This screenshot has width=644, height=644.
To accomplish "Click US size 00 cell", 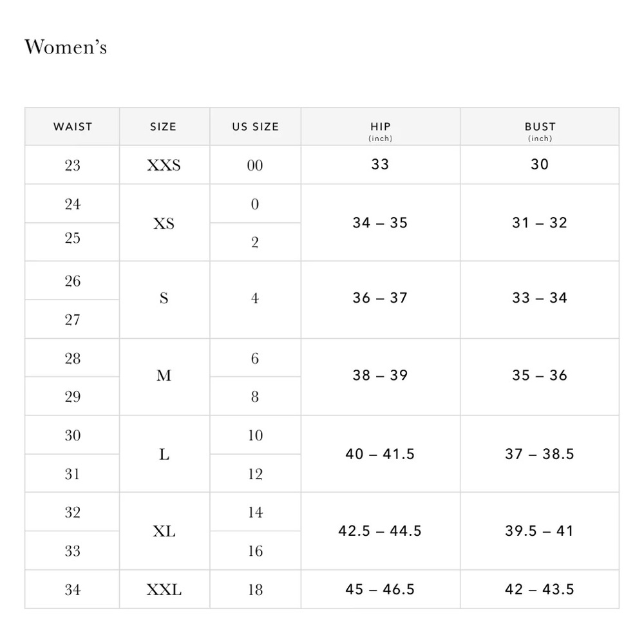I will tap(255, 165).
